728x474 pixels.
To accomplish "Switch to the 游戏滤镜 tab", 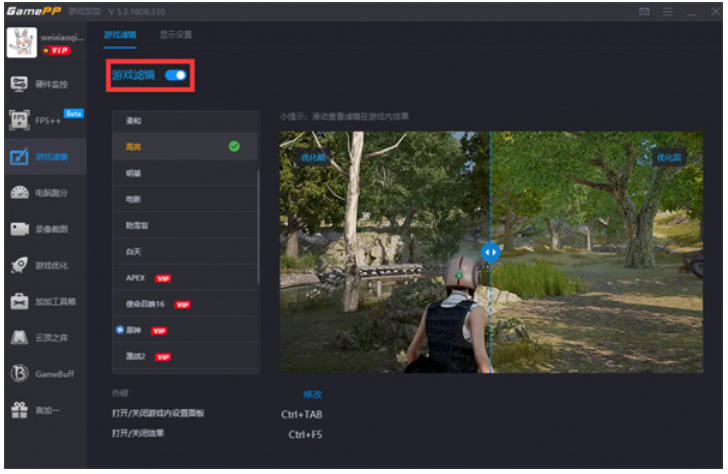I will click(120, 35).
